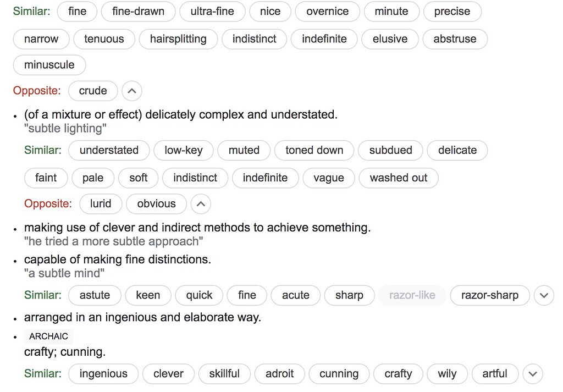Select the "astute" synonym chip
The image size is (563, 392).
(x=94, y=295)
